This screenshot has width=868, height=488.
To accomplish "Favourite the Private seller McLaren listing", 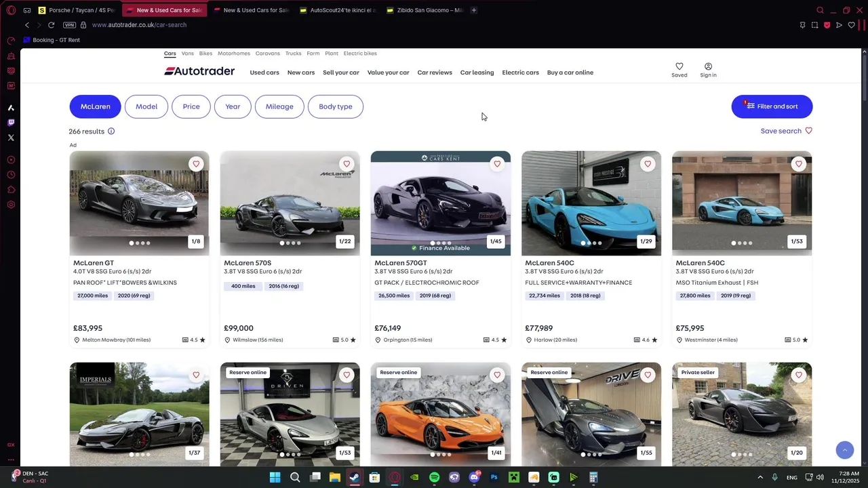I will (x=798, y=375).
